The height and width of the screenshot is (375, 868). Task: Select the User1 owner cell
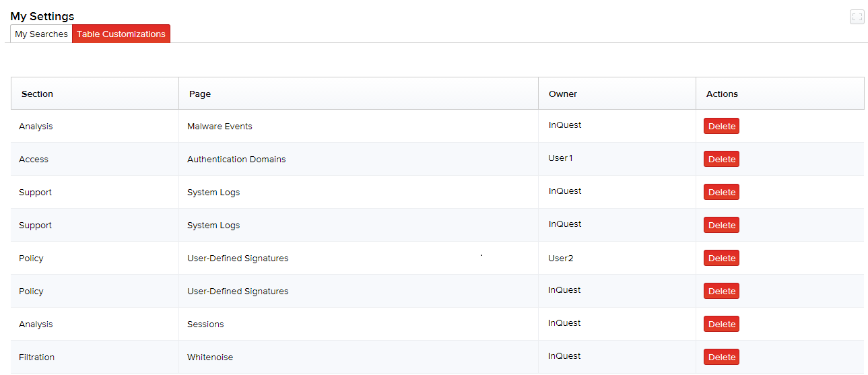pos(560,158)
